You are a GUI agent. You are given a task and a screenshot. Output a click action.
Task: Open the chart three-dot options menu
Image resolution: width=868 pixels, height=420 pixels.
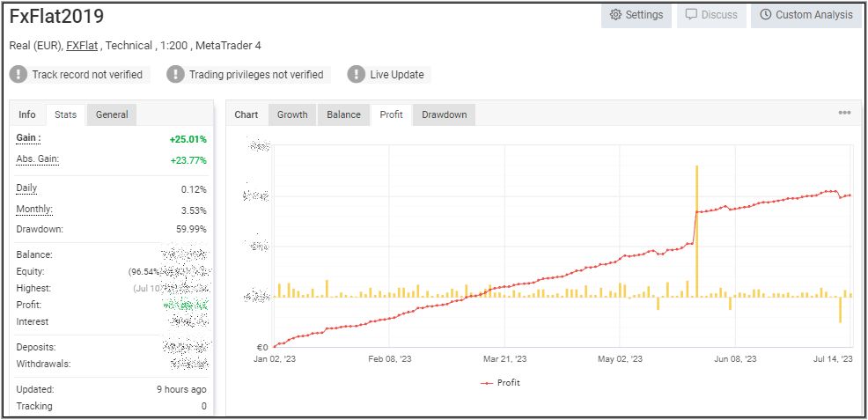(x=844, y=114)
